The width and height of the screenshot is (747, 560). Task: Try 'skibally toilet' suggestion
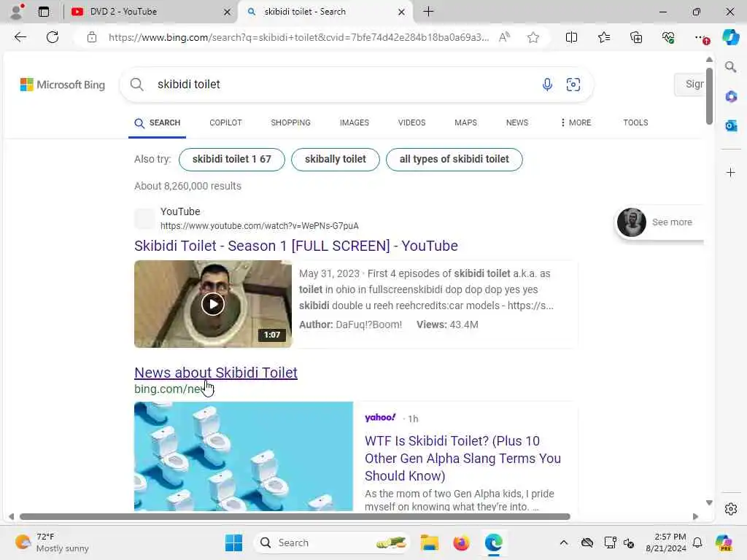point(336,159)
